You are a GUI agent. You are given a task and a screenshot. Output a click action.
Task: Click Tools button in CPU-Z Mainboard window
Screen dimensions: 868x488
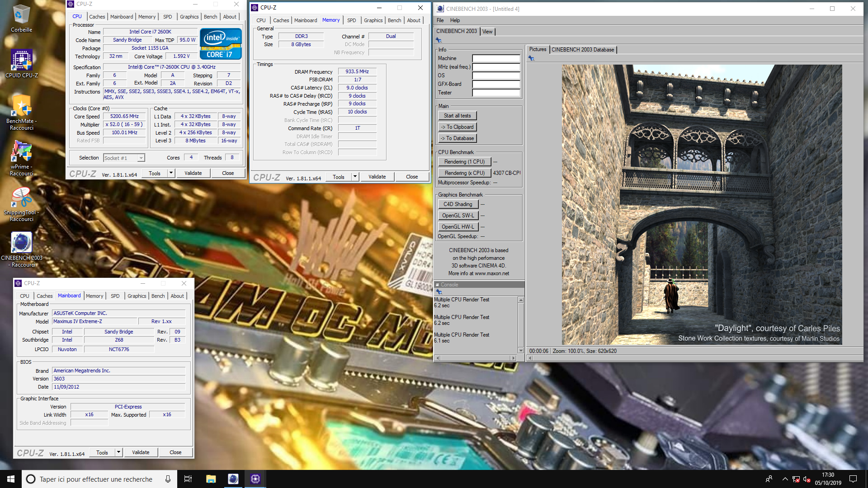tap(102, 452)
